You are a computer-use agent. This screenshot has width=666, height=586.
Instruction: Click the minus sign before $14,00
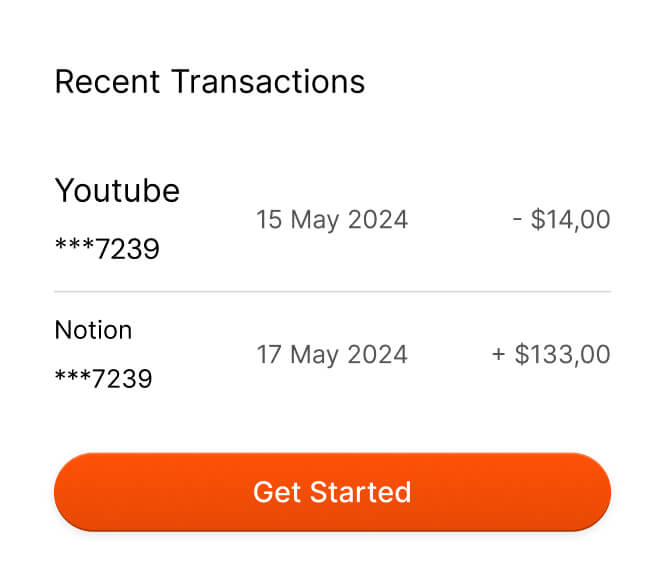click(x=517, y=219)
